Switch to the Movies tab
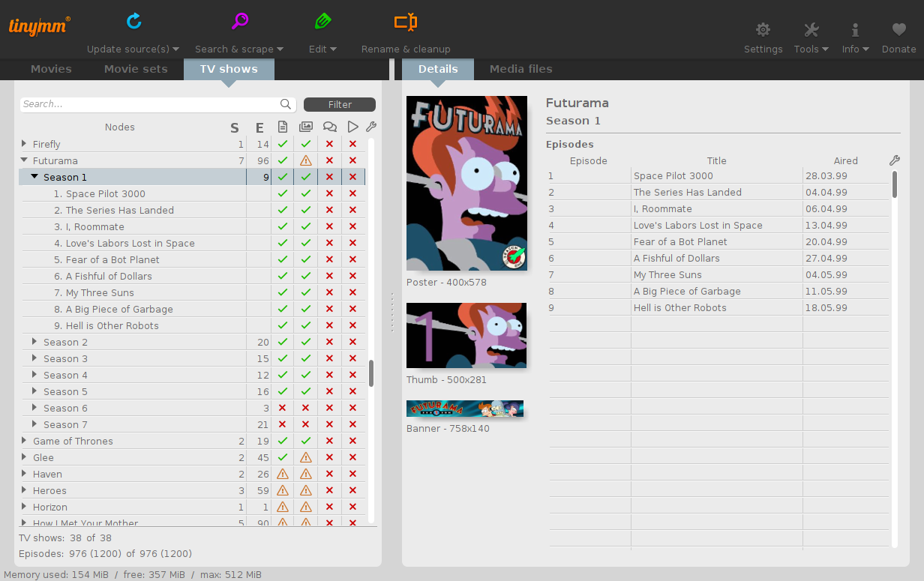The width and height of the screenshot is (924, 581). (51, 69)
